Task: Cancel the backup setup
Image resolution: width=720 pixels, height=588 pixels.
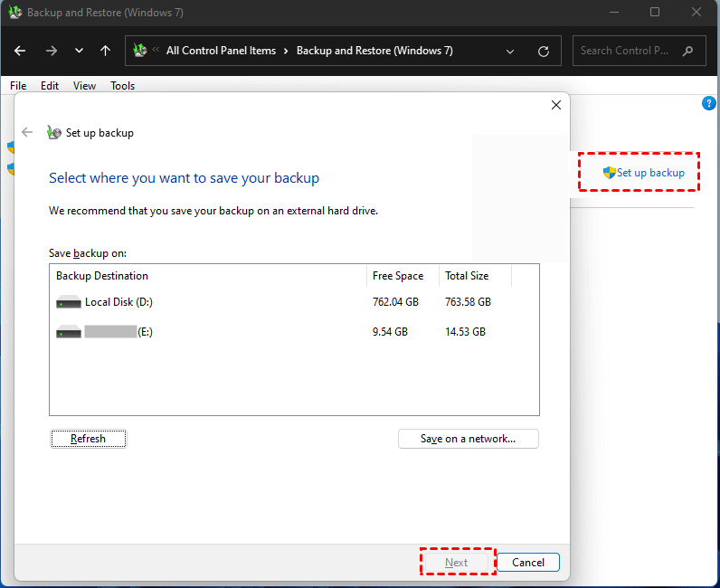Action: coord(528,563)
